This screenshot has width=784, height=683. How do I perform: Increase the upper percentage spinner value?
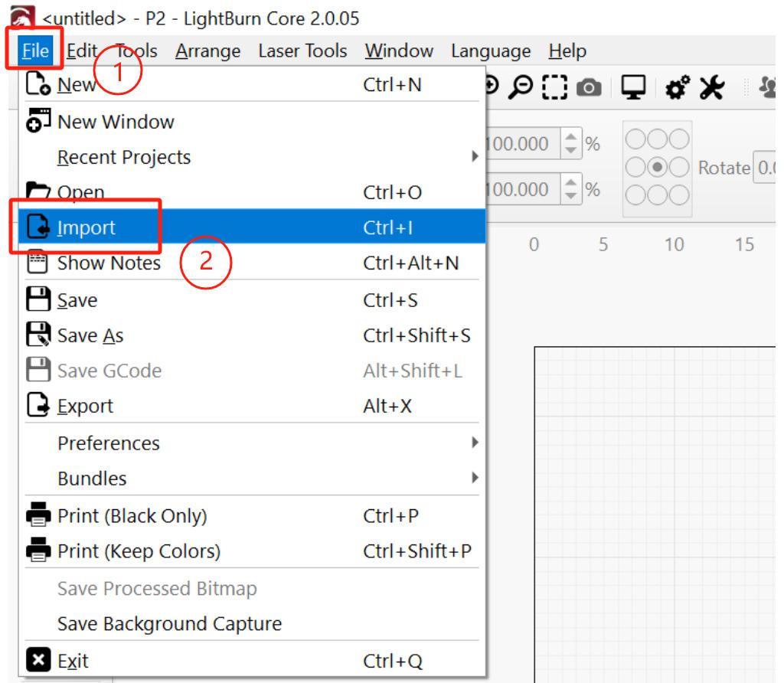tap(571, 136)
